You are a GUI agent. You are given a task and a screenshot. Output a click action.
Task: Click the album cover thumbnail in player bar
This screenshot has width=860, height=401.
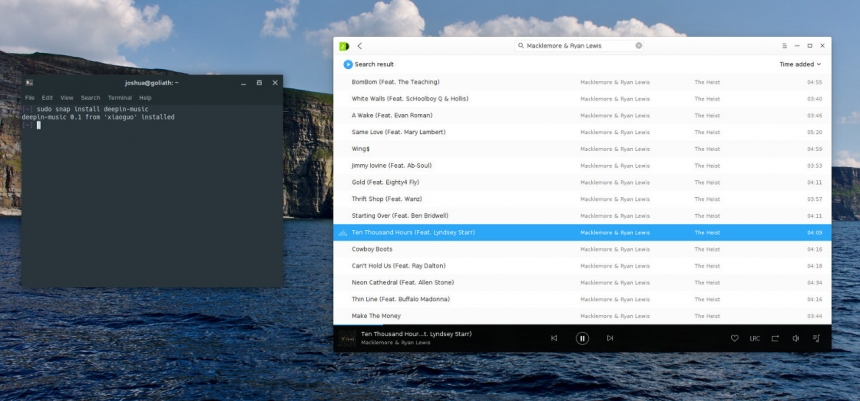click(347, 338)
